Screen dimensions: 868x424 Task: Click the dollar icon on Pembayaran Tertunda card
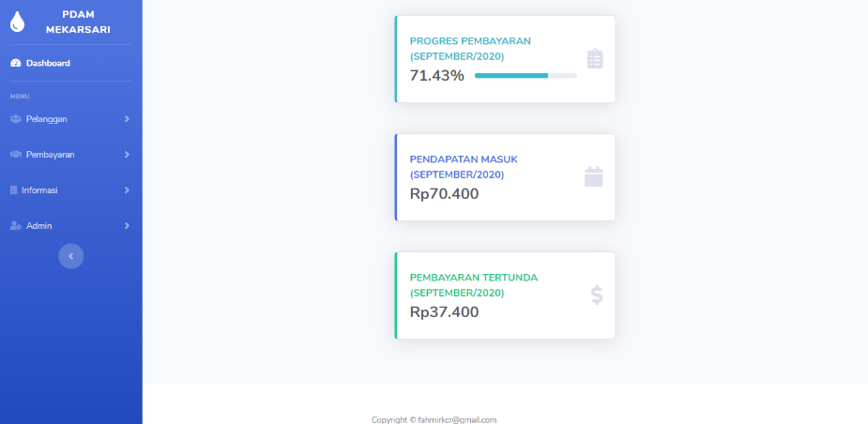pyautogui.click(x=597, y=295)
